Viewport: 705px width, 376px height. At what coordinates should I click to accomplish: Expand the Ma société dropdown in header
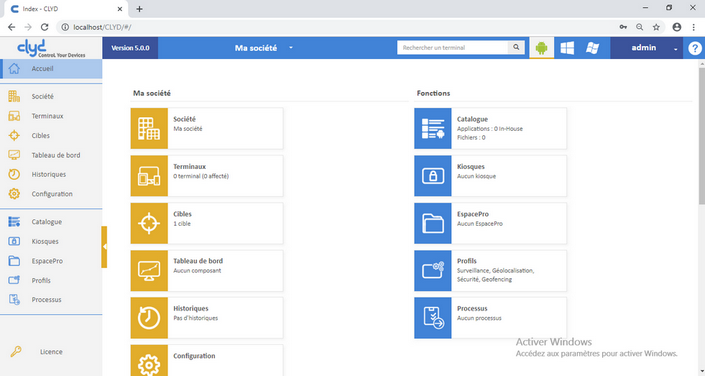tap(290, 48)
